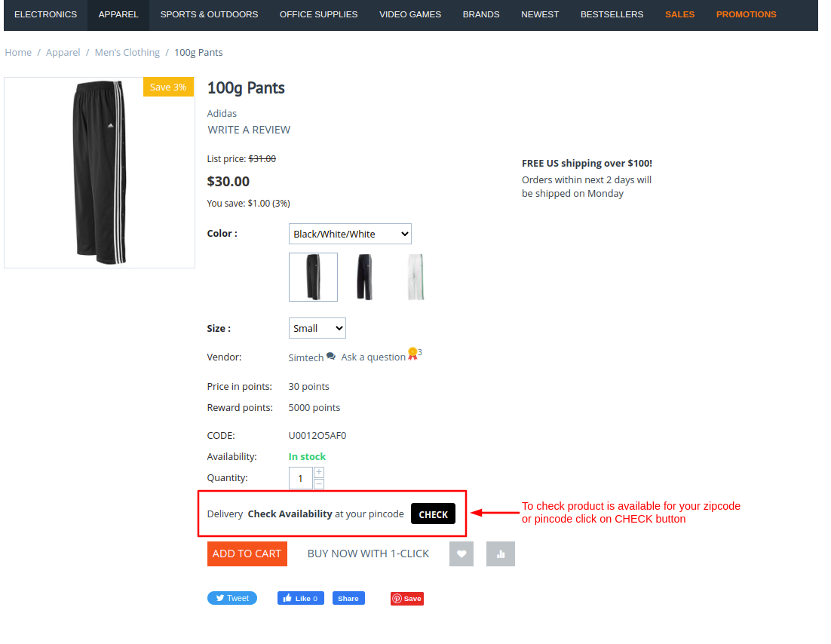Image resolution: width=831 pixels, height=644 pixels.
Task: Select the black/white/white pants swatch
Action: pos(313,278)
